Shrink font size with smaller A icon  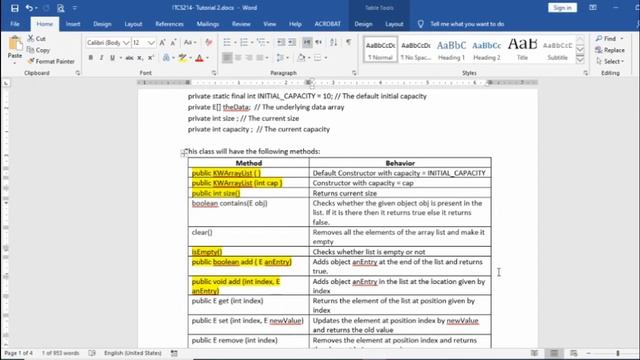coord(173,42)
